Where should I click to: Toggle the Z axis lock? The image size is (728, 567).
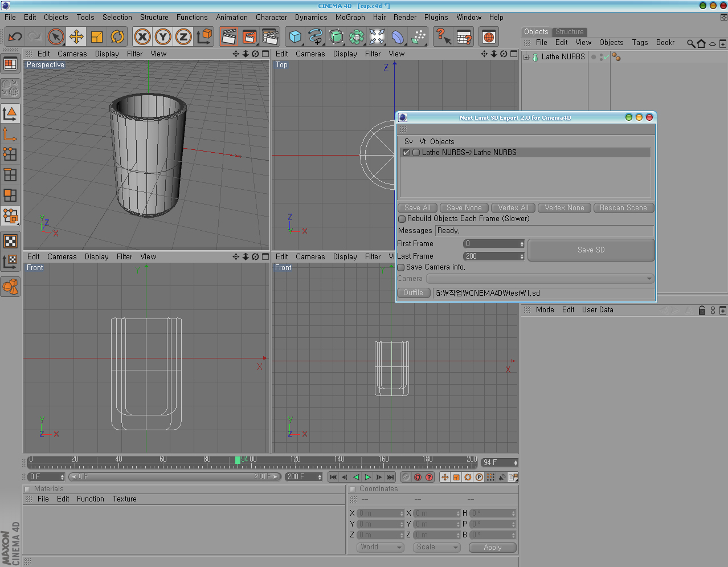click(183, 37)
